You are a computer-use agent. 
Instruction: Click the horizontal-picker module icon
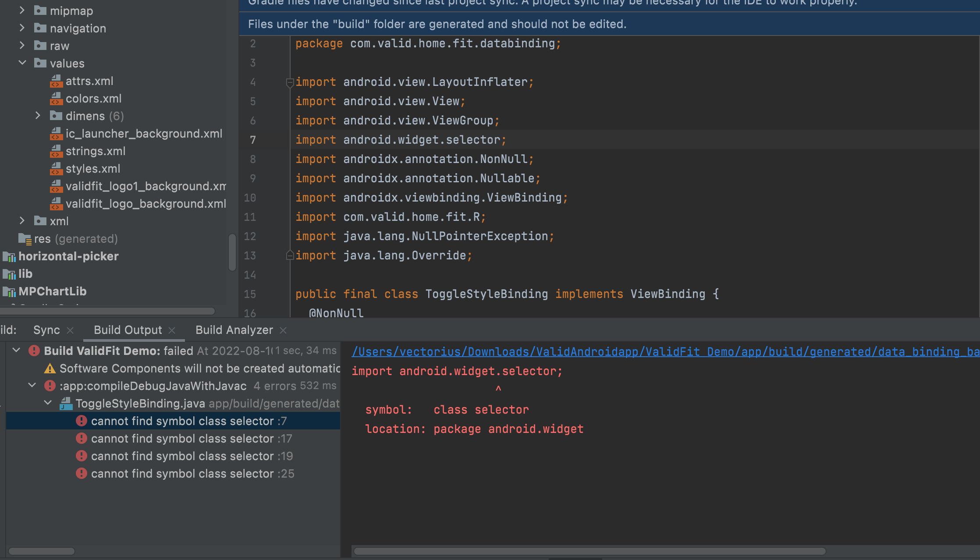pos(9,257)
